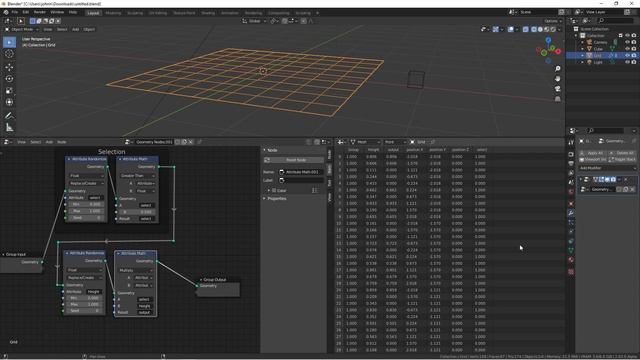Click Add Modifier in Properties panel
This screenshot has height=360, width=640.
(606, 168)
